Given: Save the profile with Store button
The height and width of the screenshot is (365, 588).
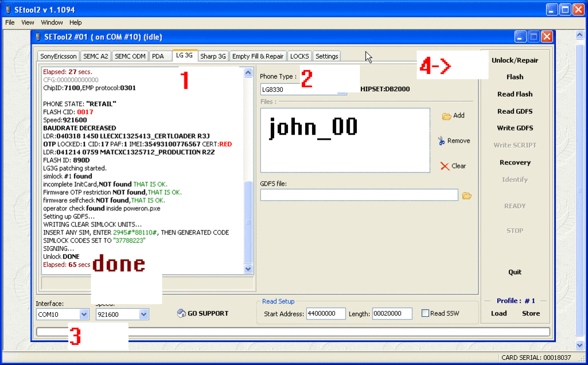Looking at the screenshot, I should tap(531, 313).
